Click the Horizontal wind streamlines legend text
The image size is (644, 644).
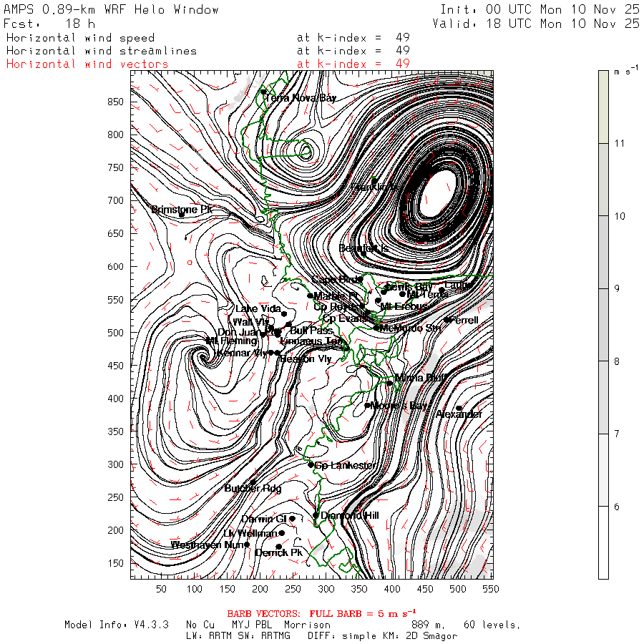tap(102, 51)
